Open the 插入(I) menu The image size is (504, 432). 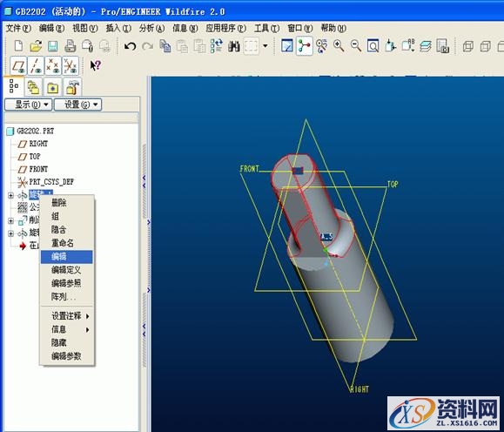click(x=118, y=29)
